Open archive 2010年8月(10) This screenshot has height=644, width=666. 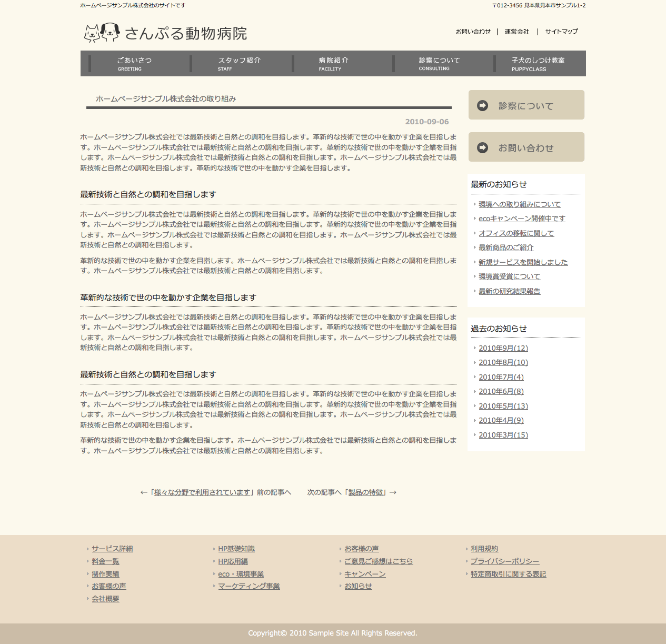503,362
